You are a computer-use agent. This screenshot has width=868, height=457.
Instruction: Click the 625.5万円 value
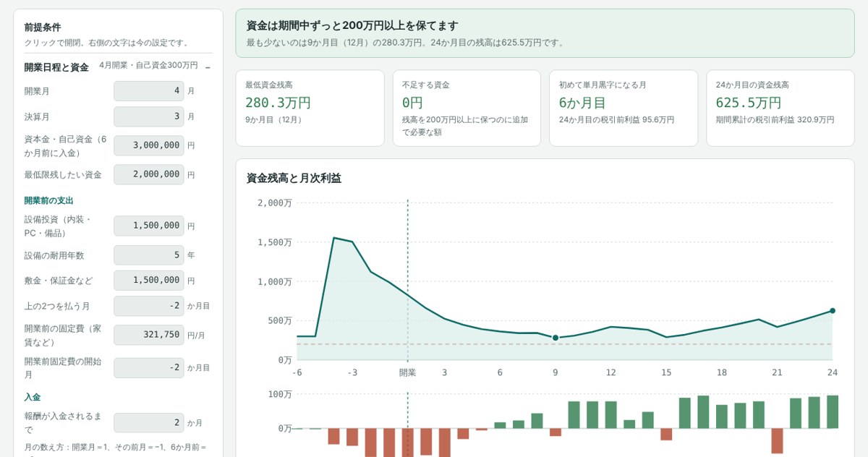pos(749,103)
